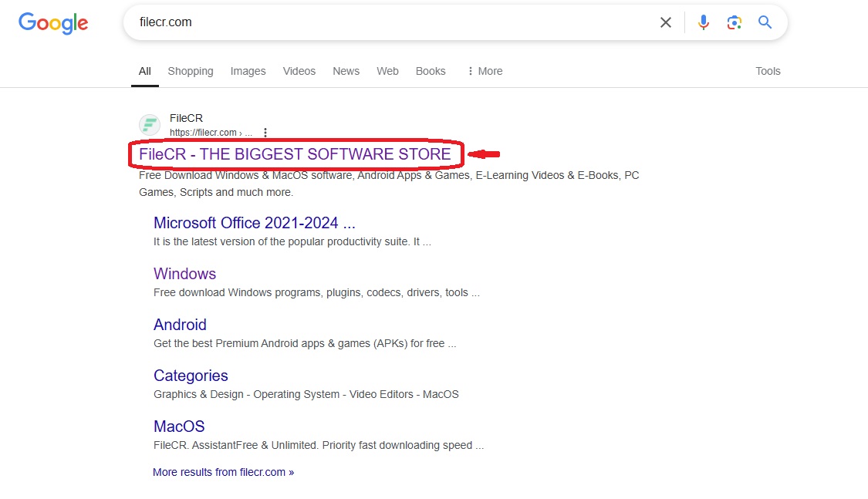Click the magnifying glass search icon
Screen dimensions: 868x499
(765, 22)
